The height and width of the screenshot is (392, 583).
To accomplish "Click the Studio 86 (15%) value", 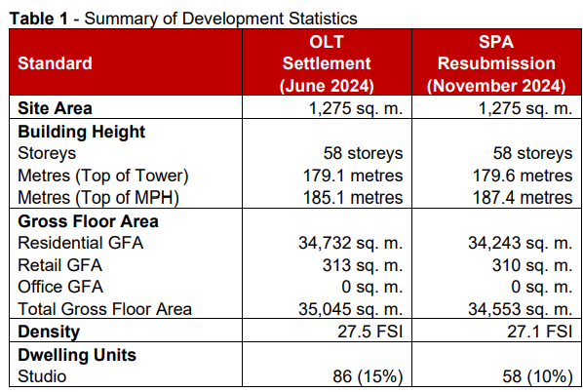I will (x=368, y=376).
